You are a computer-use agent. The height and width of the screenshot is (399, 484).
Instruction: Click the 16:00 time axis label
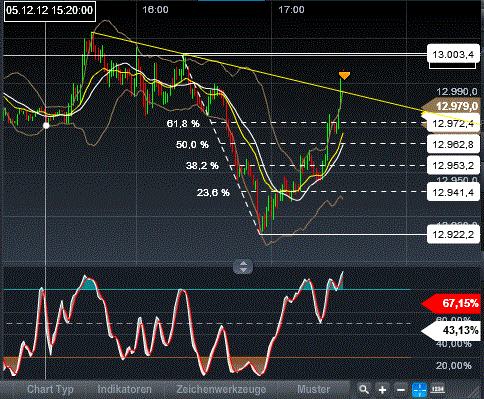click(x=155, y=10)
